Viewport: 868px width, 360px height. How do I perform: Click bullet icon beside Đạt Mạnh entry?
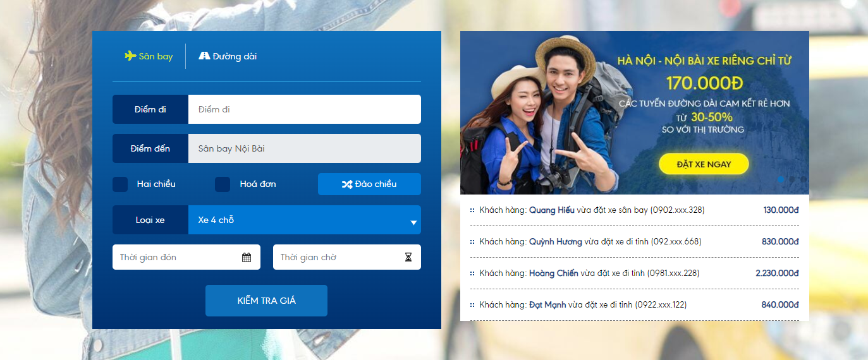click(472, 305)
